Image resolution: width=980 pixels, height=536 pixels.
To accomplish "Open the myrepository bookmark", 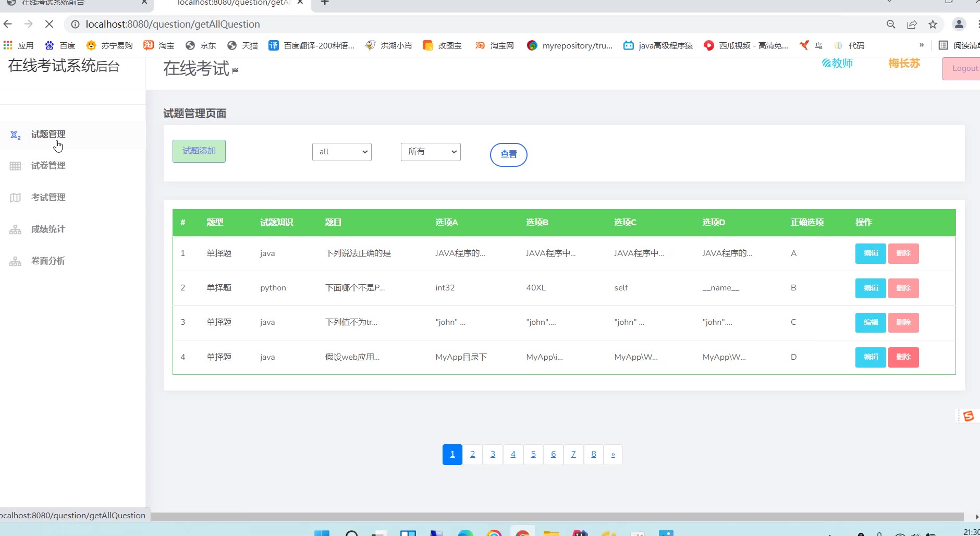I will coord(570,45).
